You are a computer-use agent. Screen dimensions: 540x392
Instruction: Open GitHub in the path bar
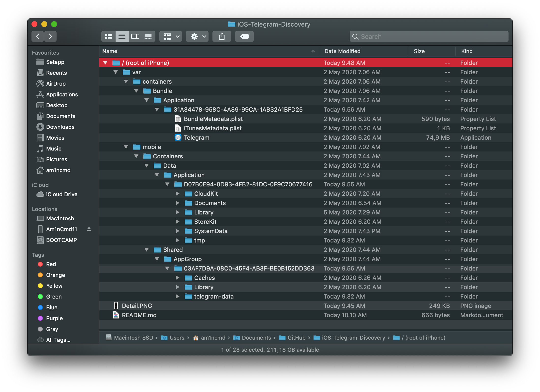[x=296, y=338]
